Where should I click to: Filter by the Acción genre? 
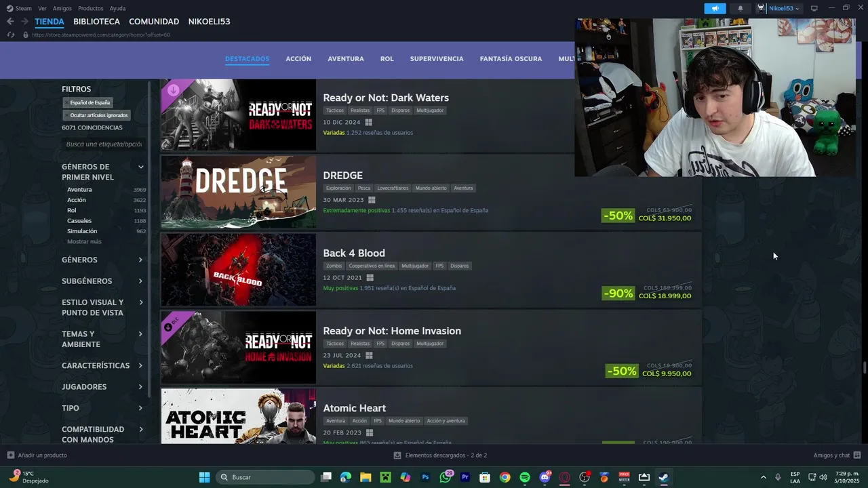77,200
